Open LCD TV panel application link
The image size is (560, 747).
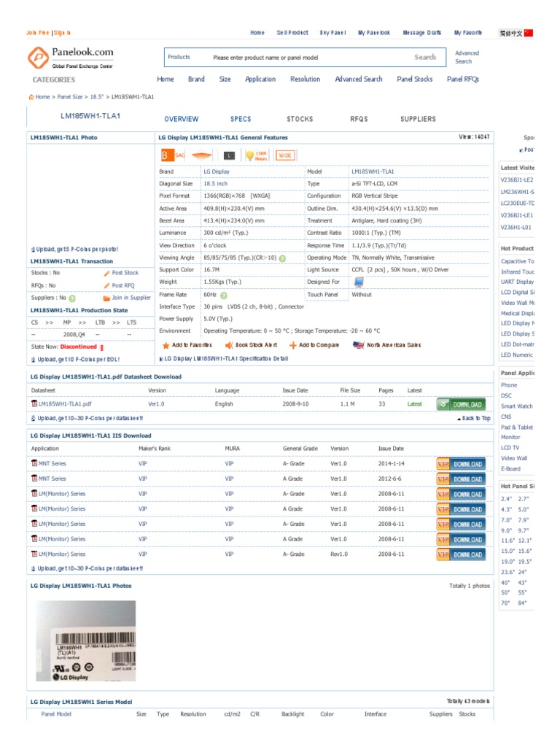(510, 448)
